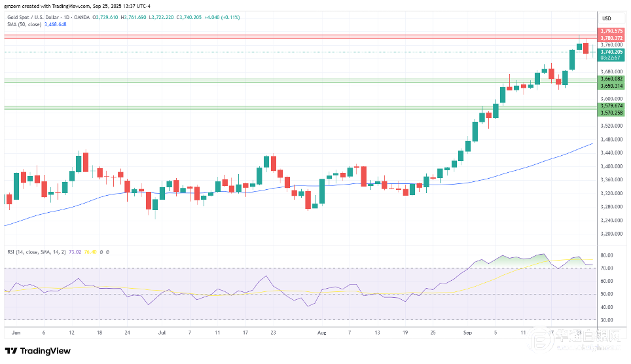Click the TradingView.com attribution text at top

point(65,7)
